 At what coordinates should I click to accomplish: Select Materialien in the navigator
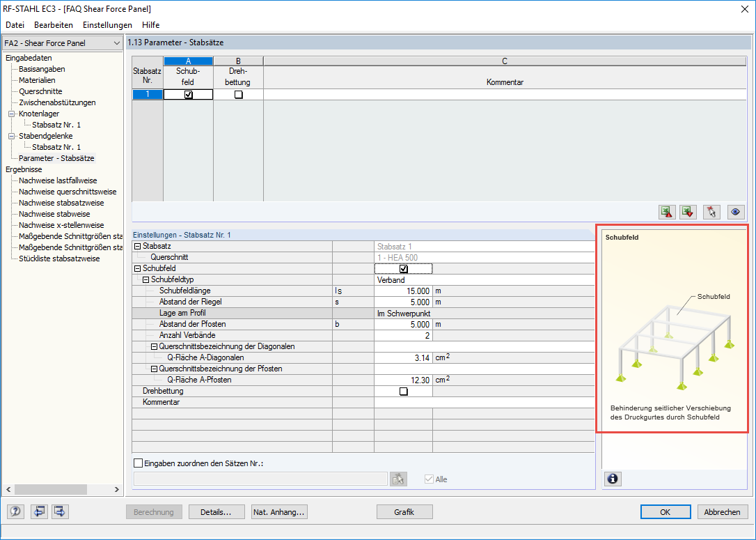(x=37, y=80)
